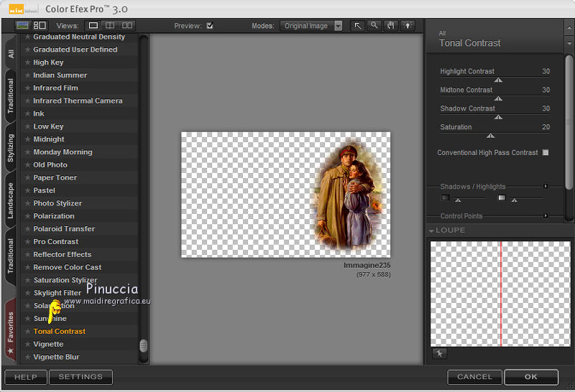Open the Modes dropdown
The height and width of the screenshot is (392, 575).
tap(311, 26)
